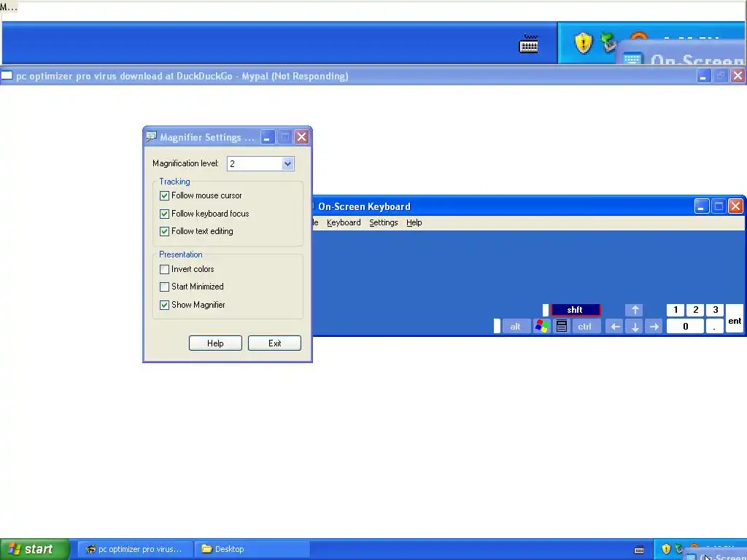Tap numpad key 1 on On-Screen Keyboard

tap(676, 310)
